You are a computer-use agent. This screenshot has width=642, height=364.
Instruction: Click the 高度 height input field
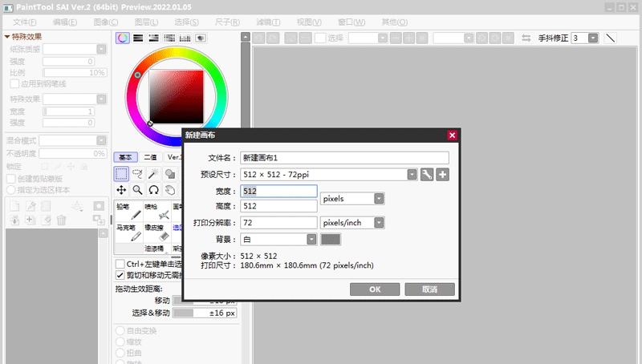pos(278,206)
